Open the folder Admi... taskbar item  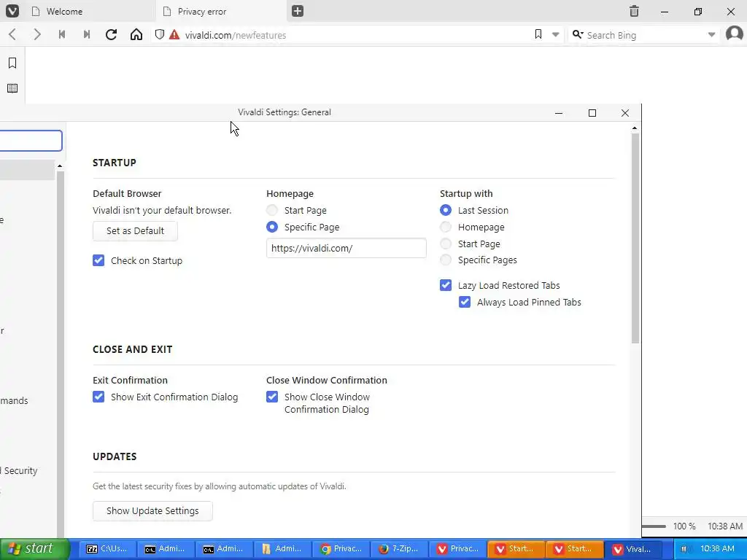(283, 548)
